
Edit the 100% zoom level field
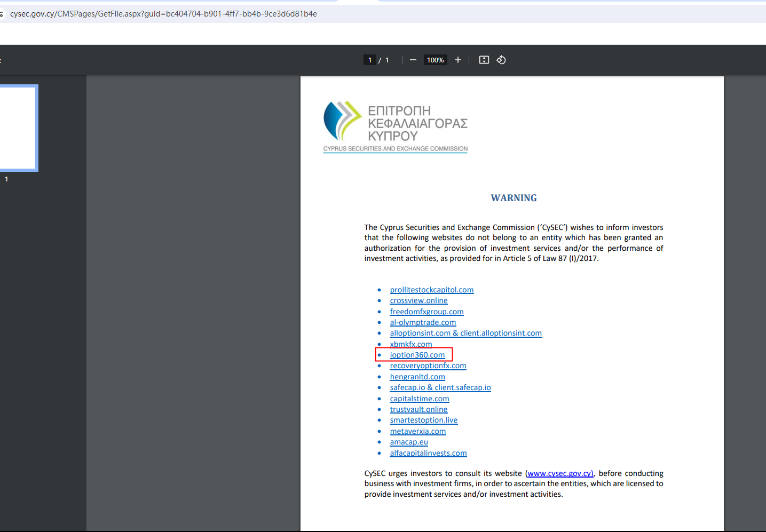(x=436, y=60)
